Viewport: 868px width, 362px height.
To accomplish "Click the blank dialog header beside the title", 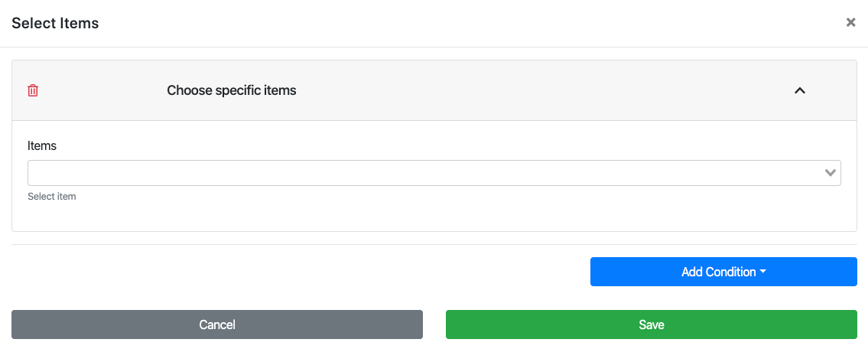I will point(459,23).
